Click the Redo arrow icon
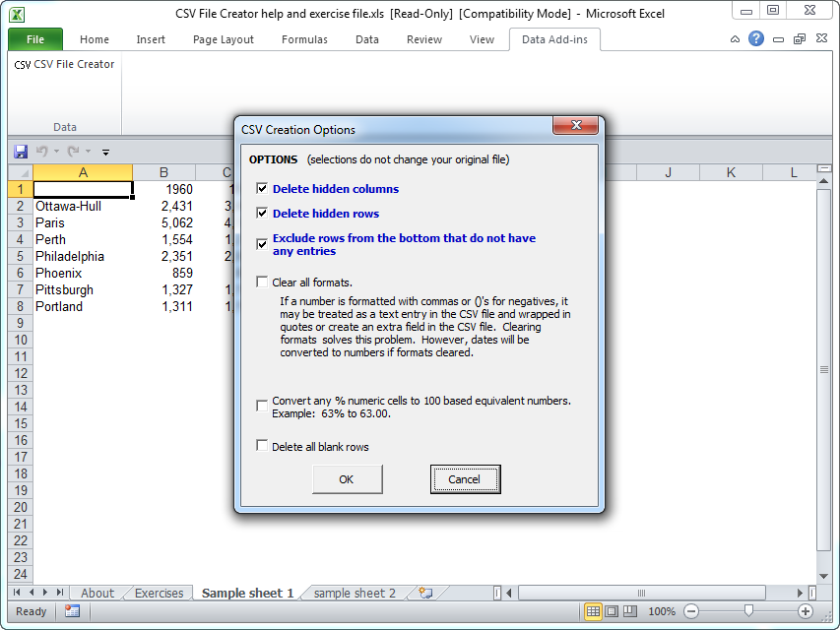Viewport: 840px width, 630px height. click(x=74, y=152)
